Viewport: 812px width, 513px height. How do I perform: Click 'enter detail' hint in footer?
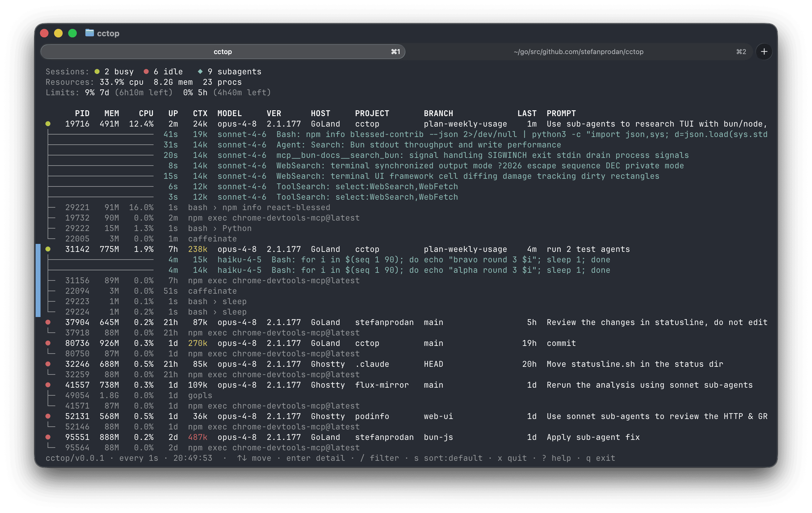tap(316, 458)
